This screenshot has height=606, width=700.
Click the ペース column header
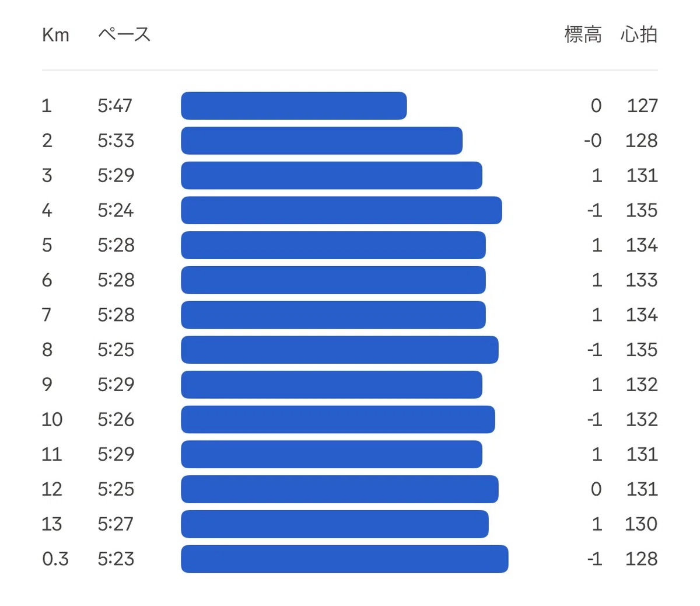(124, 35)
